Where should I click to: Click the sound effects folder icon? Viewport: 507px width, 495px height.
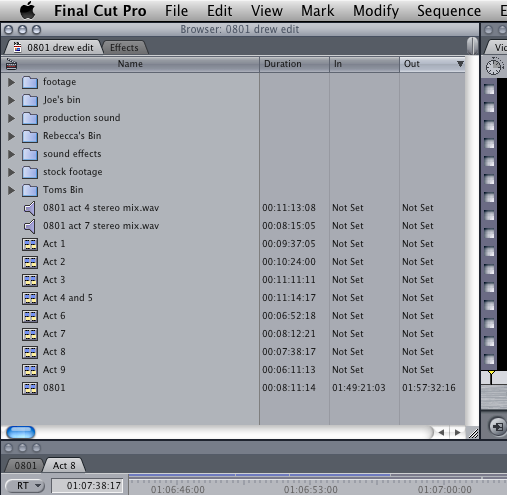click(30, 154)
